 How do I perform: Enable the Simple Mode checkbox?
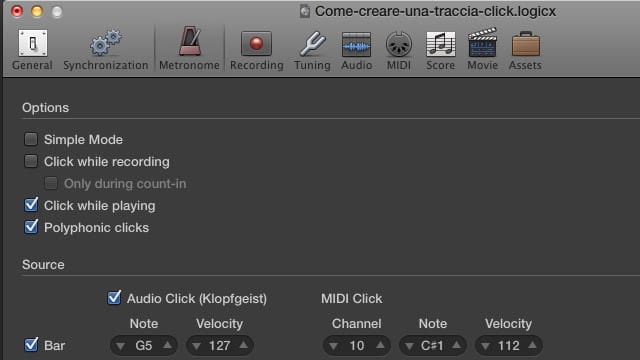click(x=31, y=139)
